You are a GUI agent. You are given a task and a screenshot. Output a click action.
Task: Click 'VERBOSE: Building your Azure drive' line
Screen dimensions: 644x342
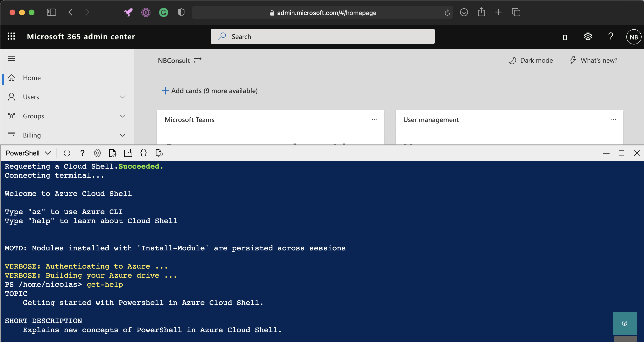91,275
